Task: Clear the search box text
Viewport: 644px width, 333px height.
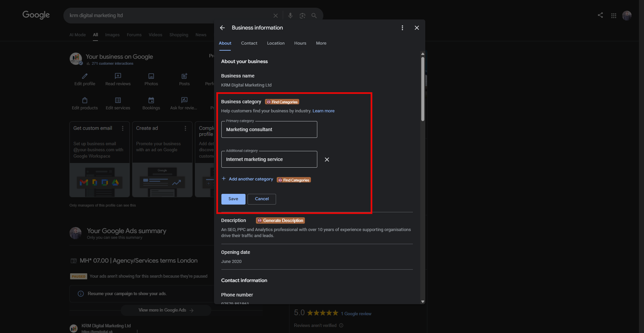Action: point(275,16)
